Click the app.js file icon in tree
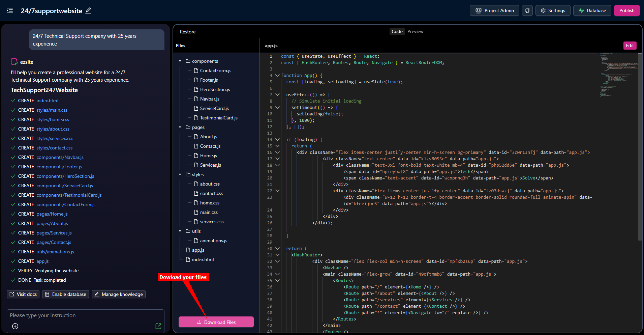Image resolution: width=644 pixels, height=335 pixels. click(188, 250)
